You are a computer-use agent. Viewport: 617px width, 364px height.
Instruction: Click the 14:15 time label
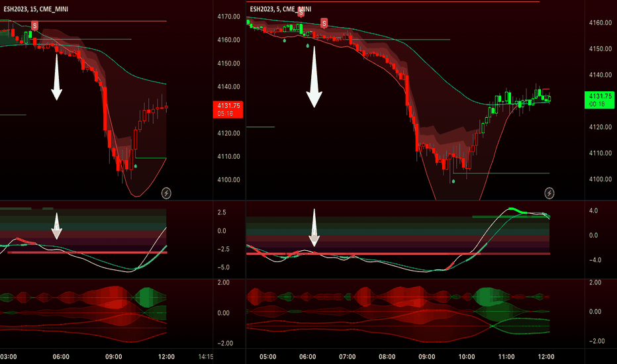pyautogui.click(x=206, y=357)
